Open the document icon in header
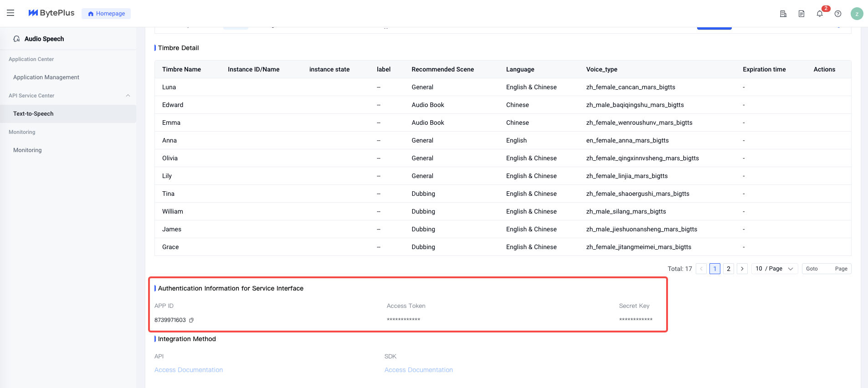This screenshot has width=868, height=388. point(801,14)
